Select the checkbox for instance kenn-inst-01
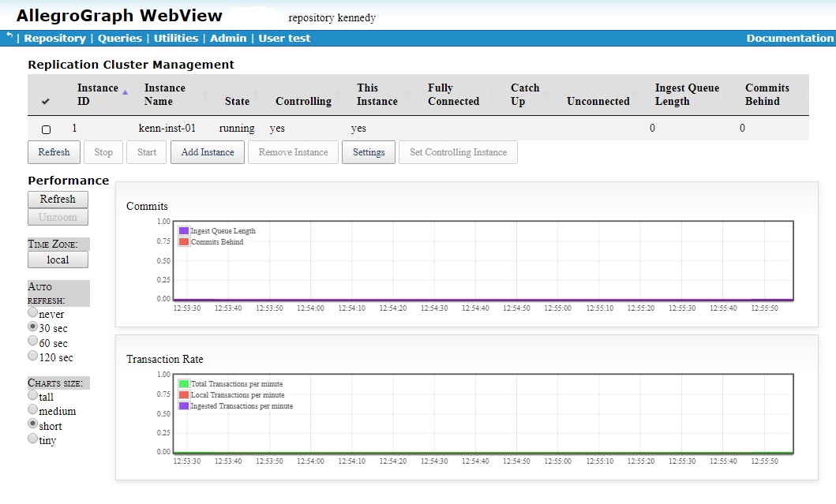The height and width of the screenshot is (504, 836). [45, 128]
